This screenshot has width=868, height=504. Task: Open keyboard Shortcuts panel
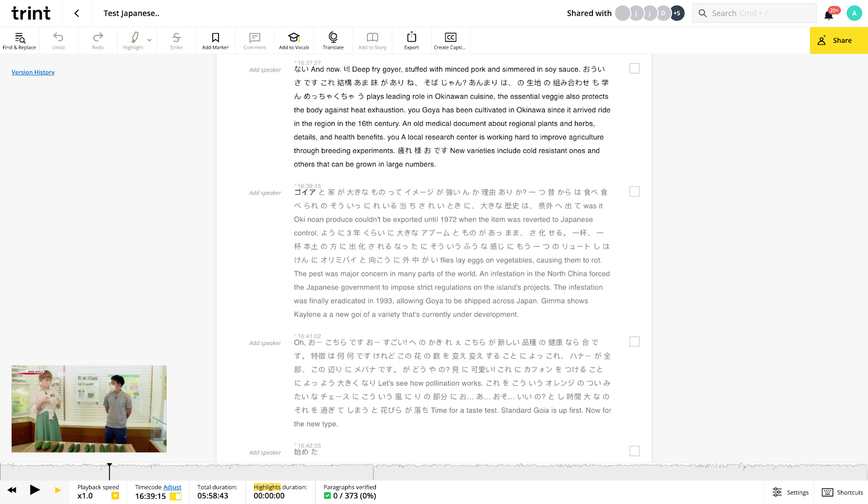[843, 492]
